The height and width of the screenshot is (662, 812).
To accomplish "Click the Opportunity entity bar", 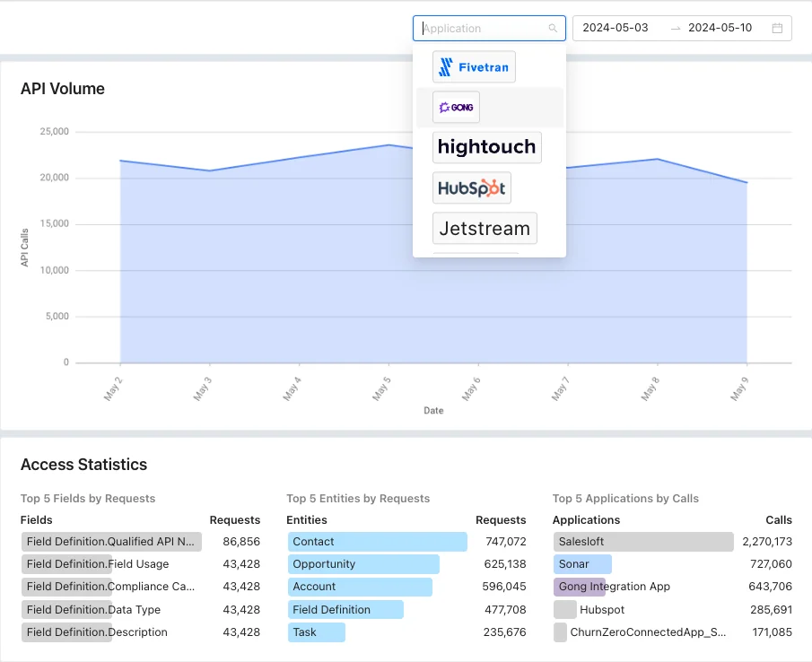I will click(363, 564).
